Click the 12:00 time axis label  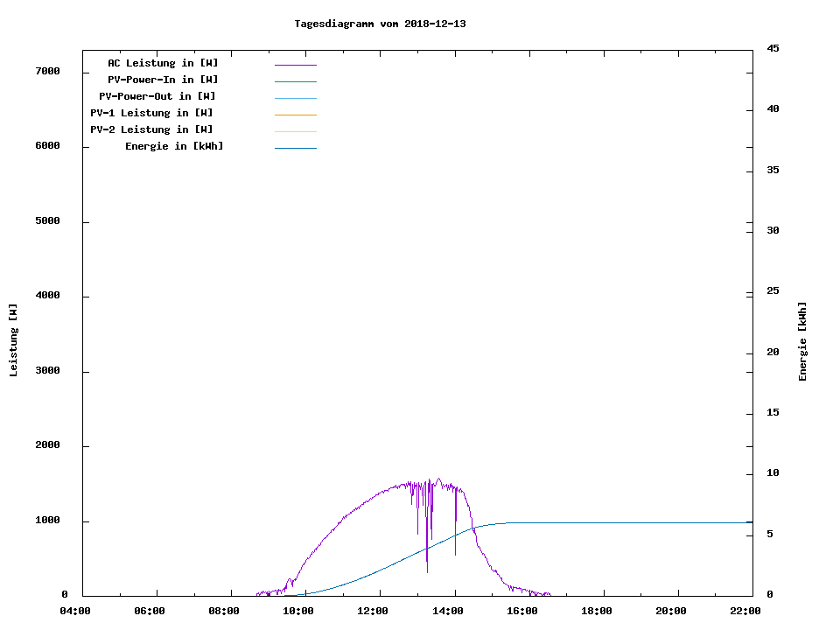click(373, 611)
